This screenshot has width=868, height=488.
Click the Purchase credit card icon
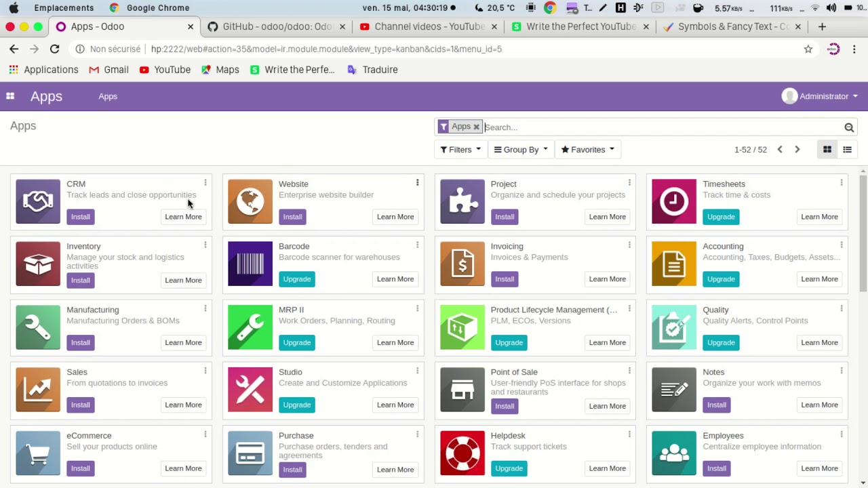click(250, 453)
